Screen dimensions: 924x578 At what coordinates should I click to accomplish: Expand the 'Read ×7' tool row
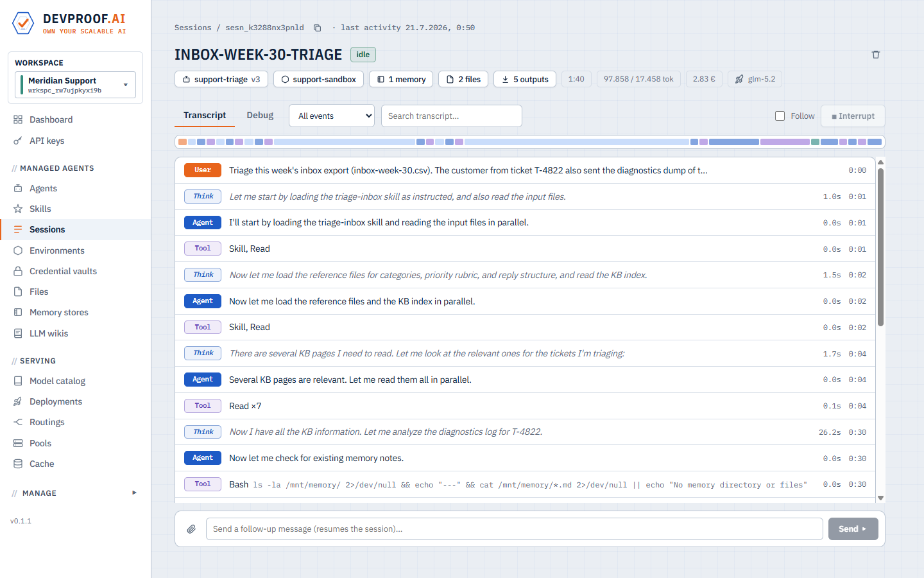525,406
